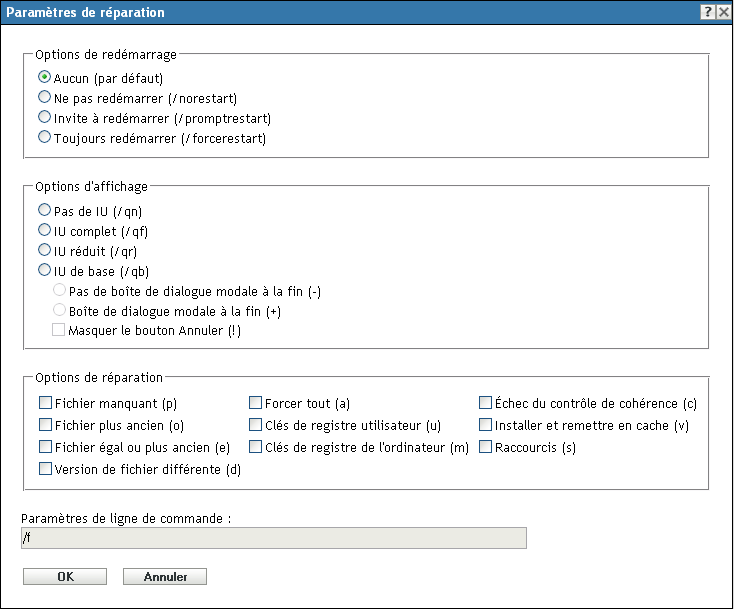Choose IU de base (/qb) option
This screenshot has height=609, width=734.
click(x=44, y=270)
